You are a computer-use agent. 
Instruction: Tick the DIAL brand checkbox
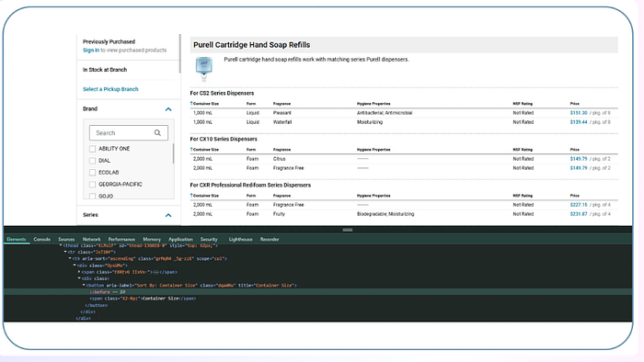[92, 161]
